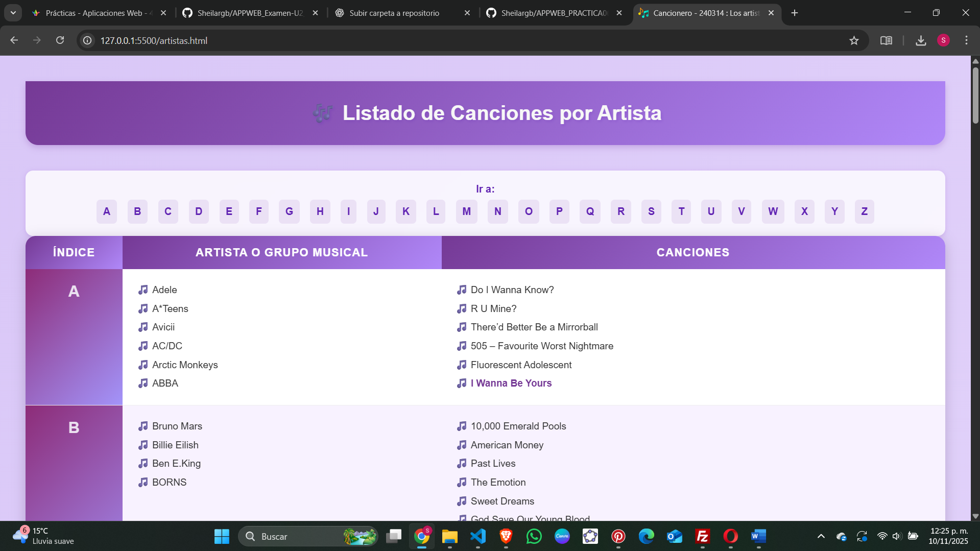Click the I Wanna Be Yours song
This screenshot has width=980, height=551.
[x=511, y=383]
